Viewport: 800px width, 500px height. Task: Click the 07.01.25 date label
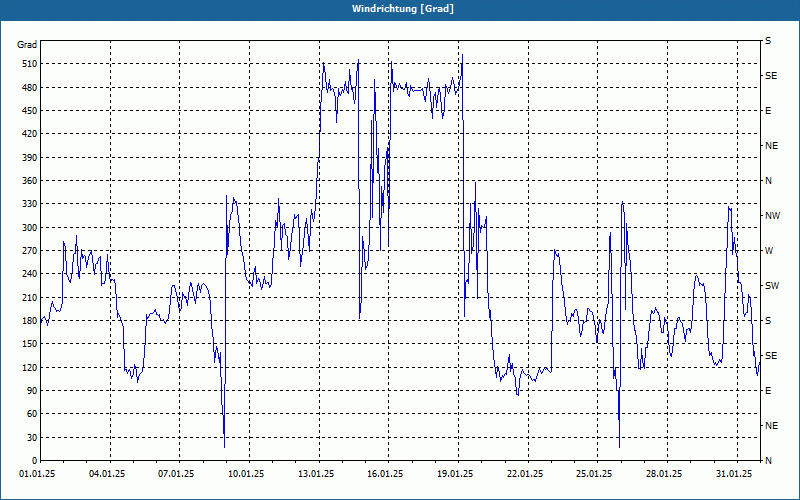176,474
